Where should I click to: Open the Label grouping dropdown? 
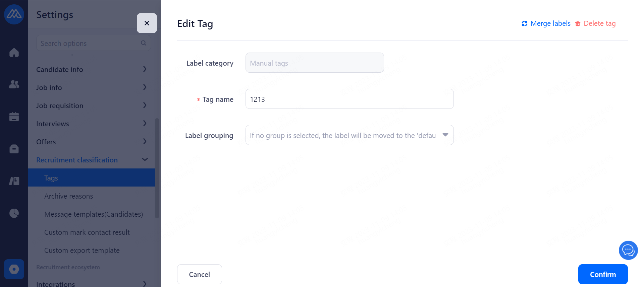point(349,135)
